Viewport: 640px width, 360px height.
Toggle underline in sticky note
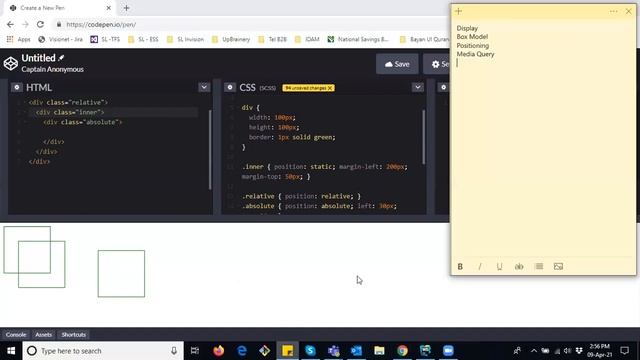click(x=499, y=267)
